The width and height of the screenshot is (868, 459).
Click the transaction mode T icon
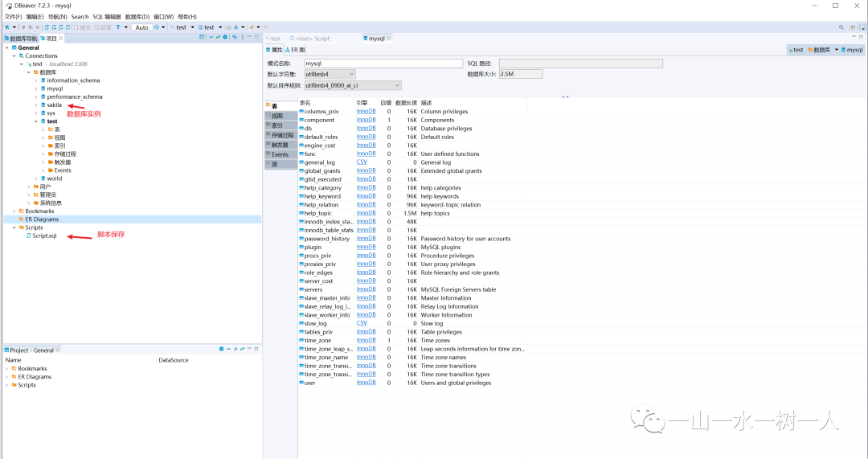click(118, 27)
